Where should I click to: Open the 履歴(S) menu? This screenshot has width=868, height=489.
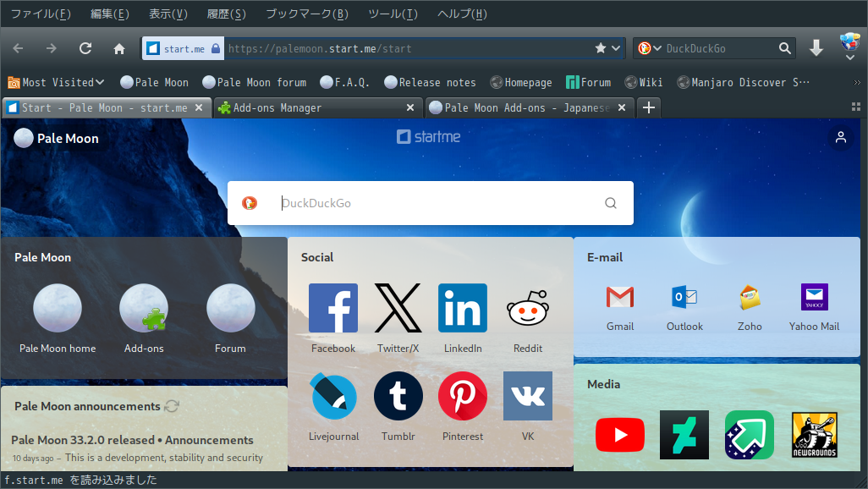click(227, 14)
